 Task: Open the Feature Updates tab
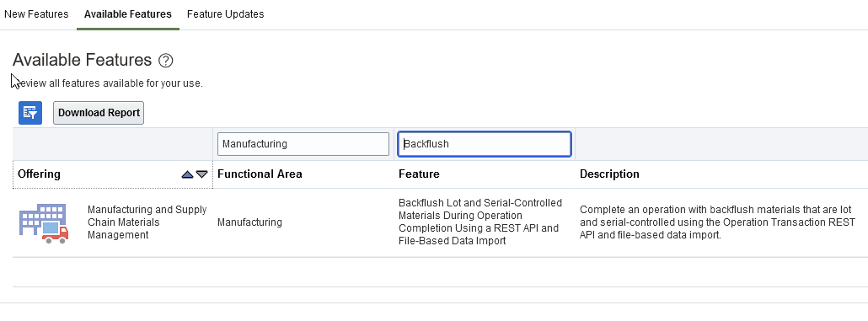(225, 13)
